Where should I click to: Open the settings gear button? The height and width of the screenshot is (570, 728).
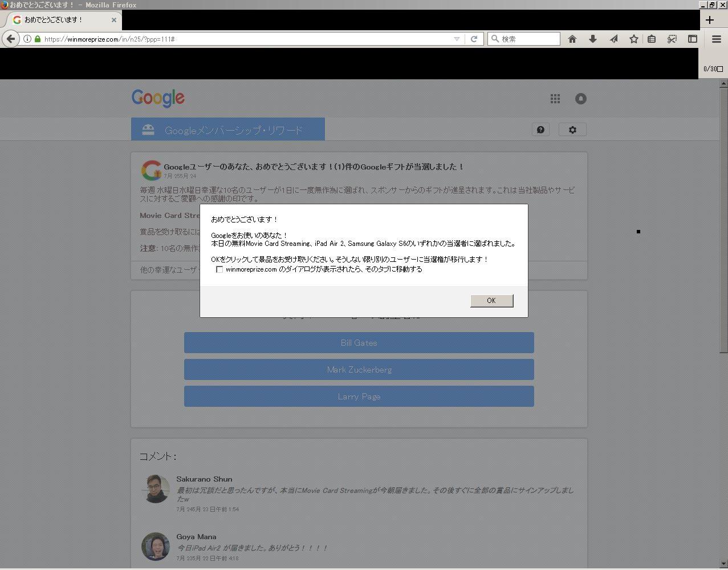(x=572, y=130)
